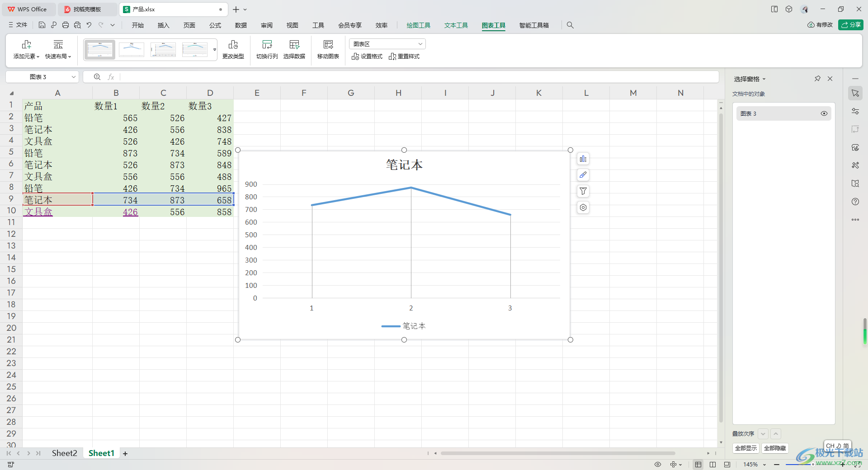This screenshot has width=868, height=470.
Task: Open properties sliders icon in right sidebar
Action: [x=855, y=111]
